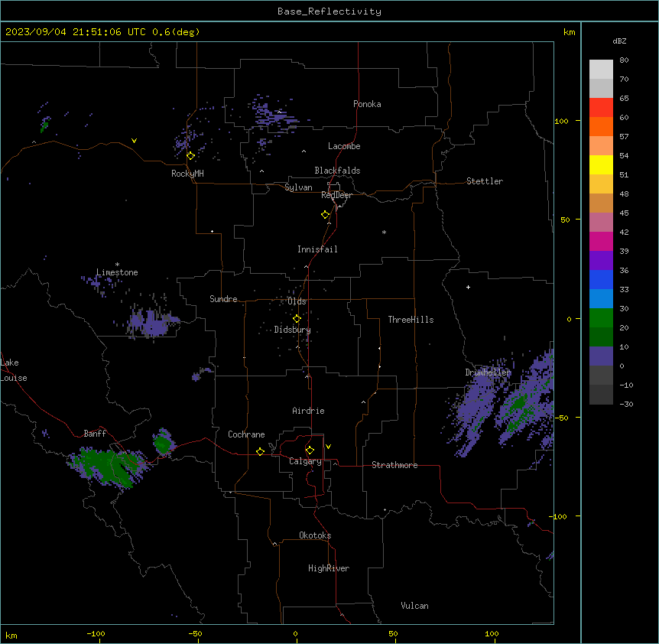Screen dimensions: 659x644
Task: Select the yellow 54 dBZ legend swatch
Action: pyautogui.click(x=601, y=164)
